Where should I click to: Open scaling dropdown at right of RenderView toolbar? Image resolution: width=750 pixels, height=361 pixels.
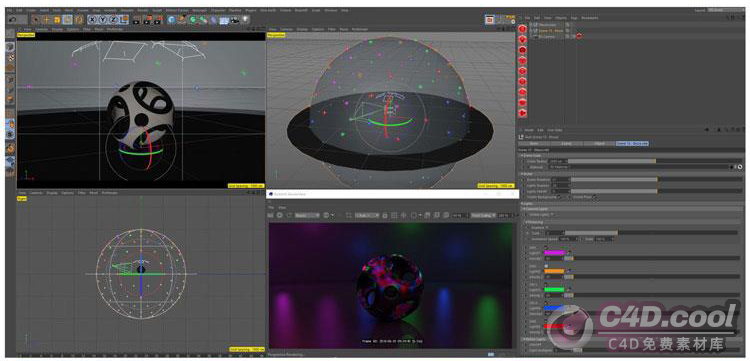pyautogui.click(x=484, y=216)
